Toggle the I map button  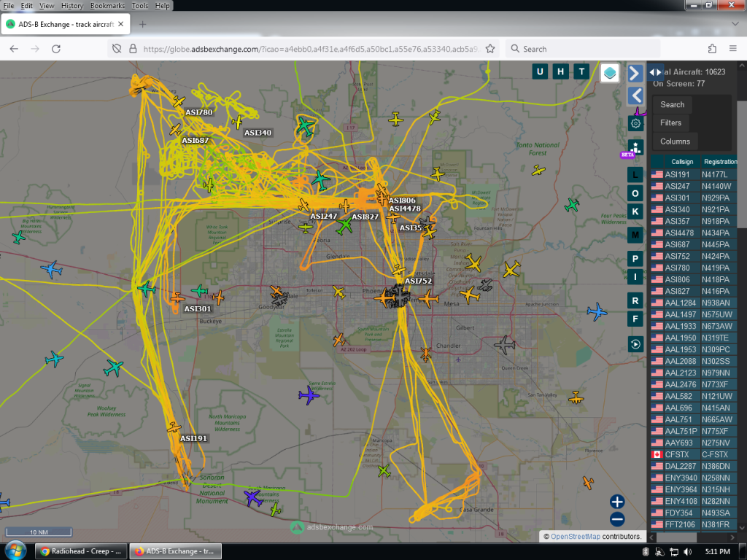635,276
